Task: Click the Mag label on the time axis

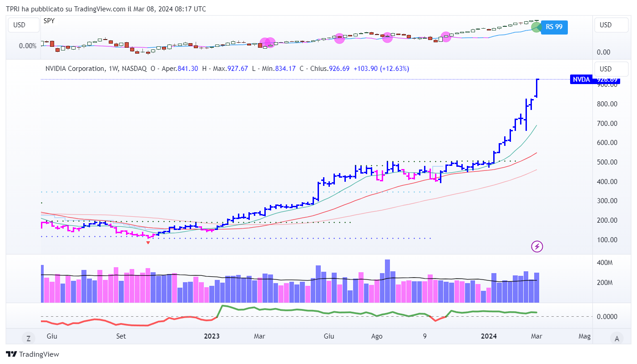Action: click(x=584, y=336)
